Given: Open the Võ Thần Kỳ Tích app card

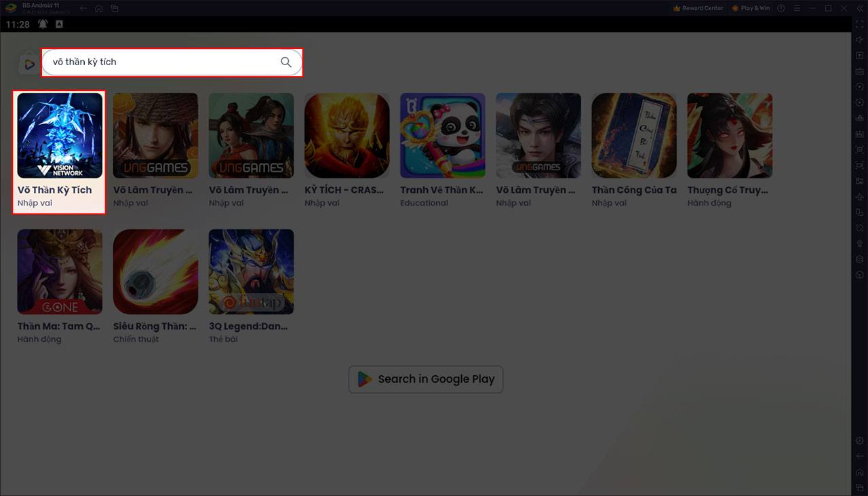Looking at the screenshot, I should [60, 152].
